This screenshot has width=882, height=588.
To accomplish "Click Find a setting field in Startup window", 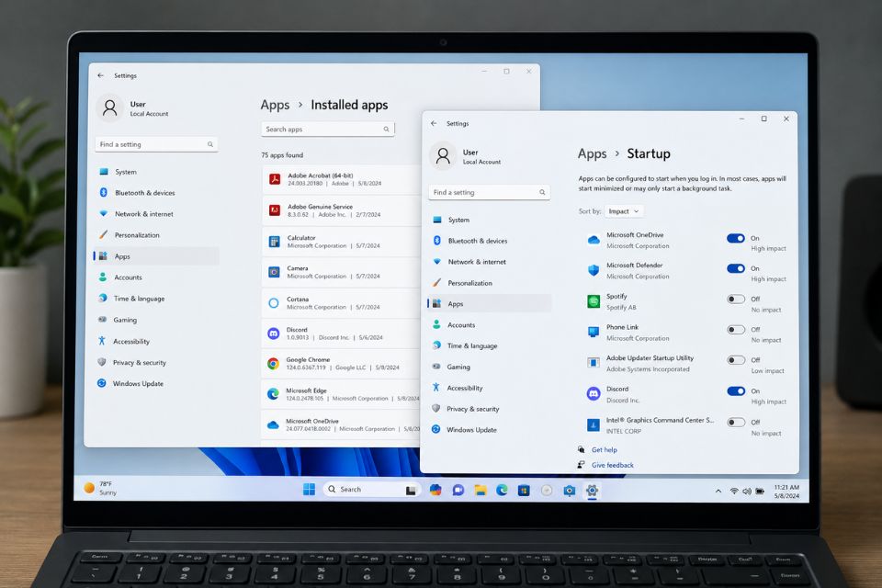I will click(490, 192).
